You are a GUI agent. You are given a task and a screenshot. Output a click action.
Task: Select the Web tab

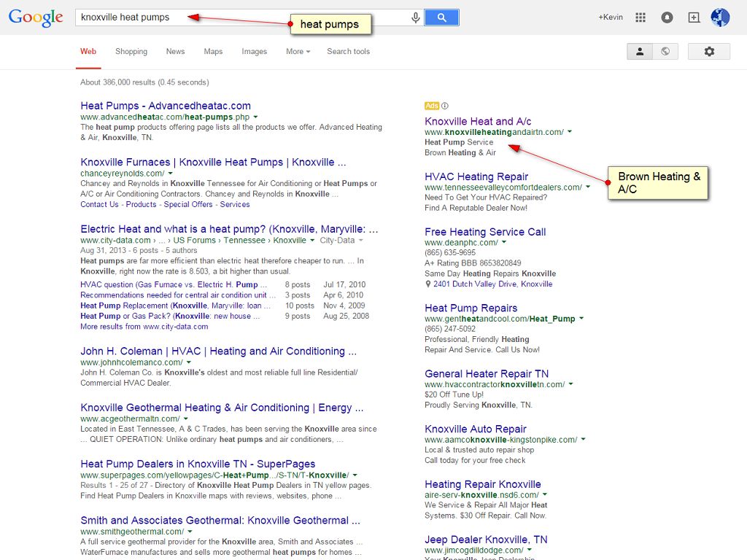click(x=88, y=52)
